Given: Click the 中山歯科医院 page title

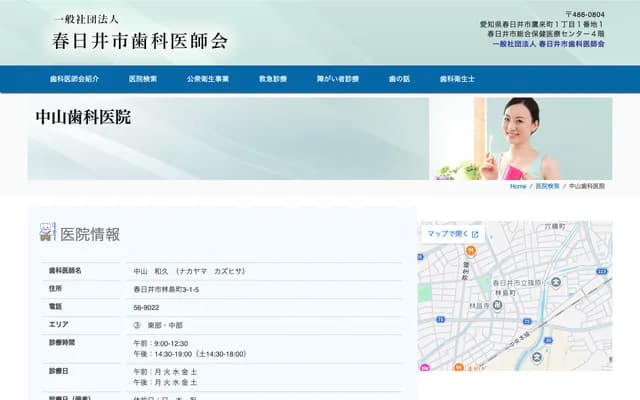Looking at the screenshot, I should coord(84,117).
